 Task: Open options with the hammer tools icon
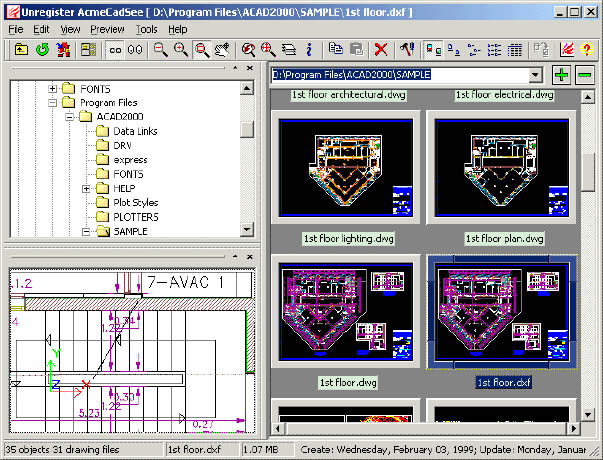tap(406, 50)
